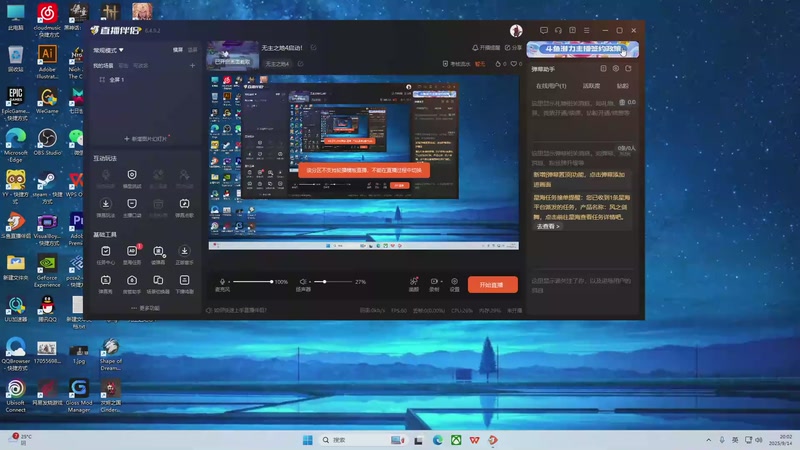Click the message icon in title bar
This screenshot has width=800, height=450.
pos(544,31)
